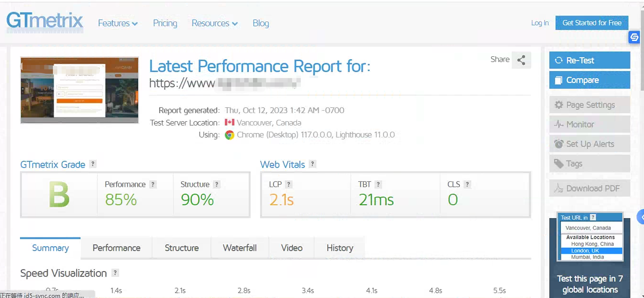Click the website screenshot thumbnail
The width and height of the screenshot is (644, 298).
(x=79, y=90)
